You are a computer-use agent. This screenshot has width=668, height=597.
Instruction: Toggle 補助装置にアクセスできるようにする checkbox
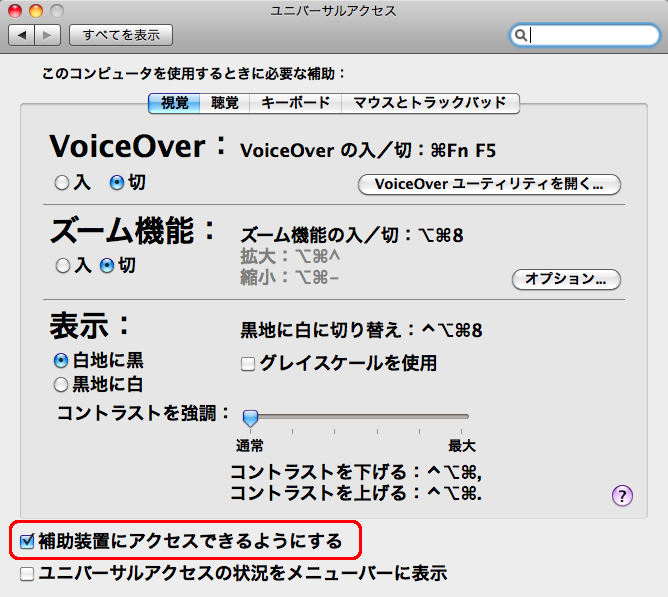[x=27, y=542]
